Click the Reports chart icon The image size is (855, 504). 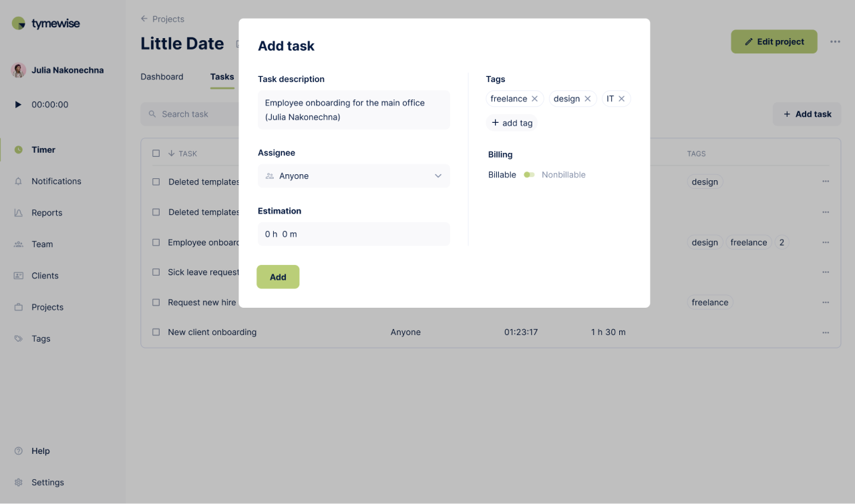coord(19,212)
